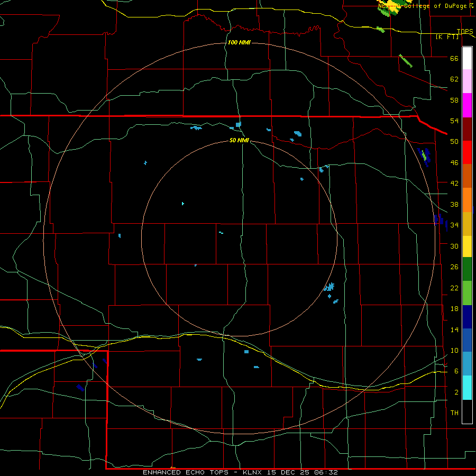Select the cyan legend swatch
Image resolution: width=476 pixels, height=476 pixels.
pos(467,388)
